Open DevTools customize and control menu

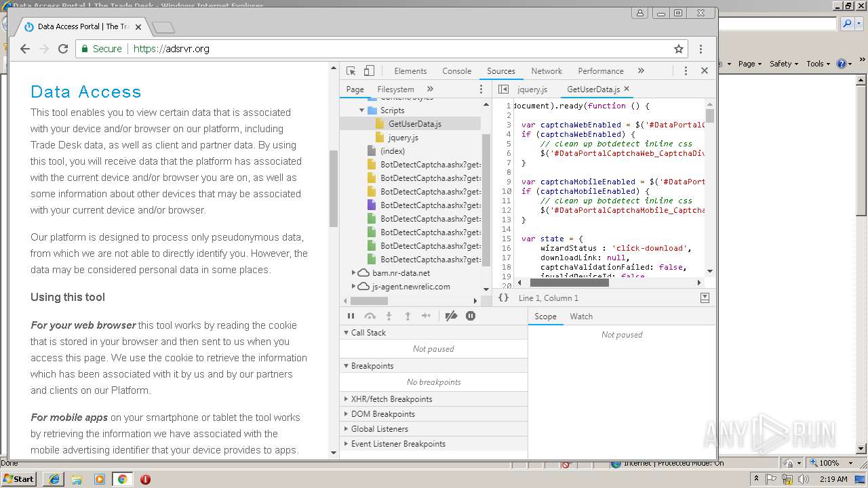[686, 70]
